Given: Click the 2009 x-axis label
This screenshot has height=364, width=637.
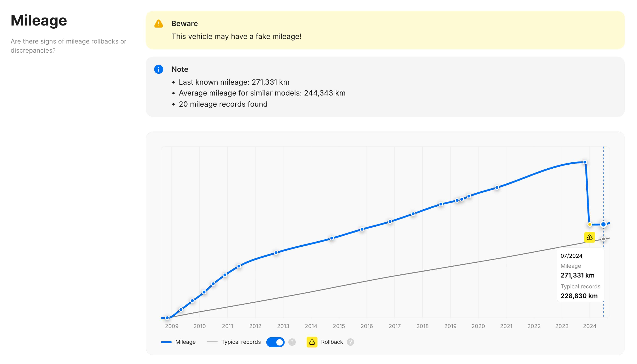Looking at the screenshot, I should (171, 326).
